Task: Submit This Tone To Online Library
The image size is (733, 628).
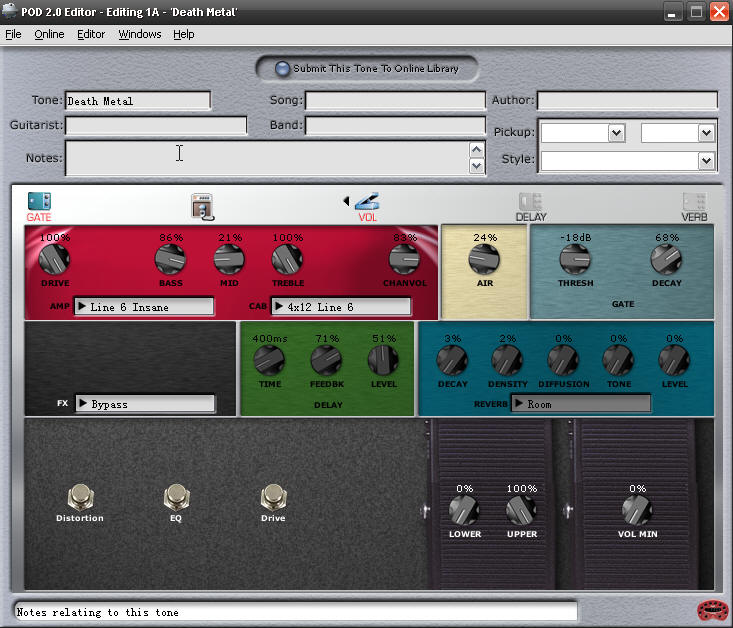Action: [x=367, y=69]
